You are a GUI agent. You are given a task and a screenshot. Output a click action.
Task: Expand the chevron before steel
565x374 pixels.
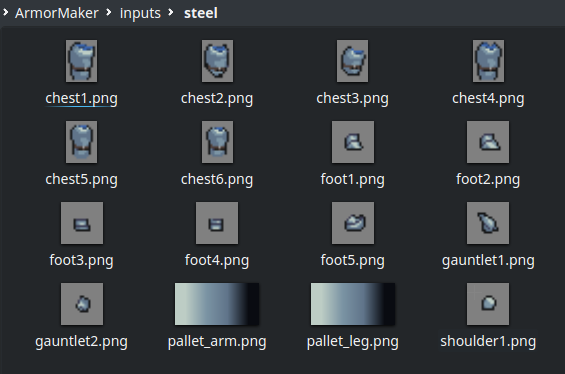[x=171, y=13]
